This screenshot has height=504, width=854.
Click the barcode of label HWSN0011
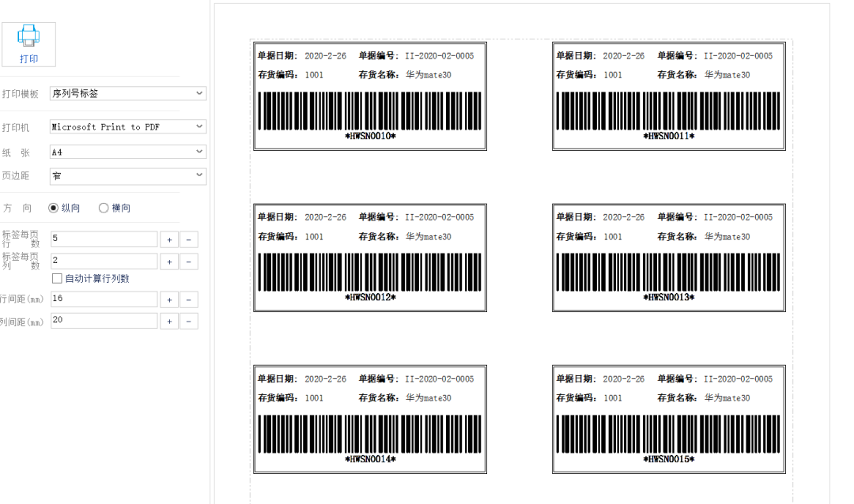668,111
